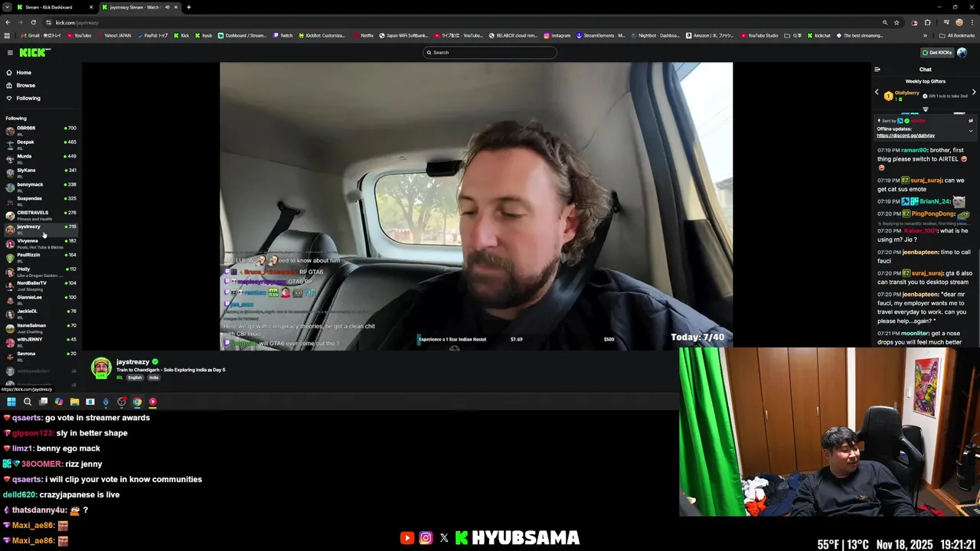Open Chrome tab search dropdown

(x=7, y=7)
